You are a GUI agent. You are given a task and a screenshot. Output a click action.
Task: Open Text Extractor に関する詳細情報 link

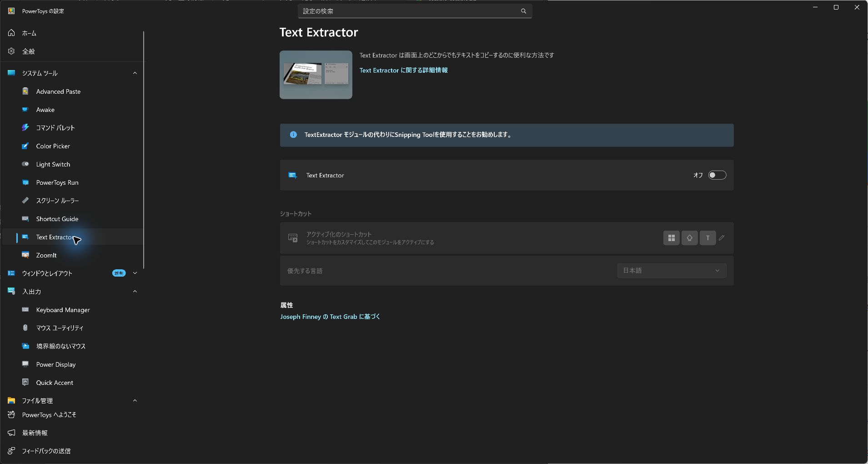tap(403, 70)
